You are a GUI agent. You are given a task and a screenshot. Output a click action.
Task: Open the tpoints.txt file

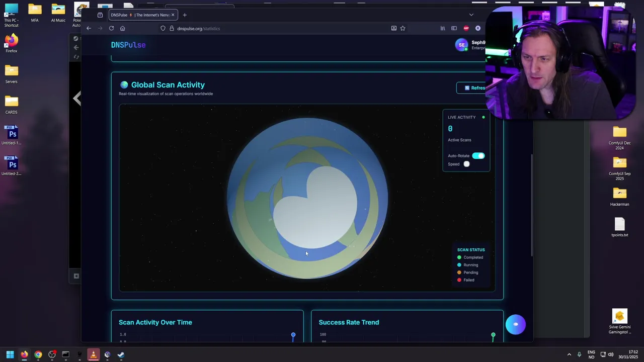[619, 227]
